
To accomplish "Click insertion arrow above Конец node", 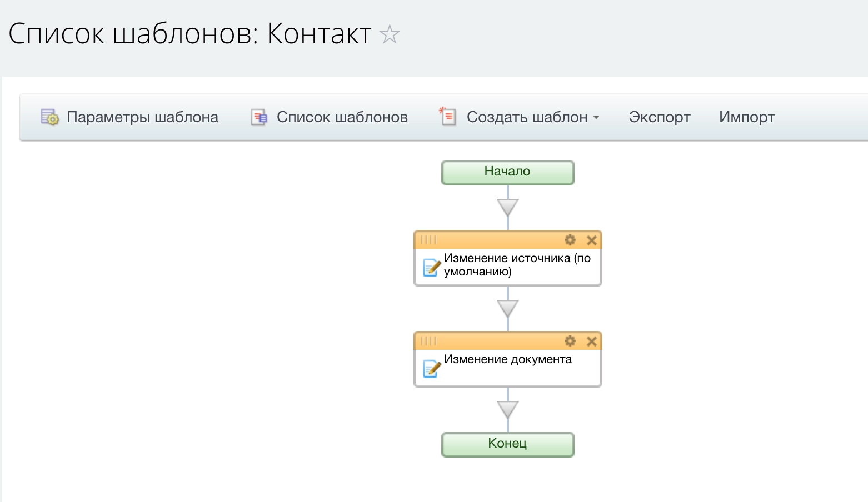I will 508,410.
